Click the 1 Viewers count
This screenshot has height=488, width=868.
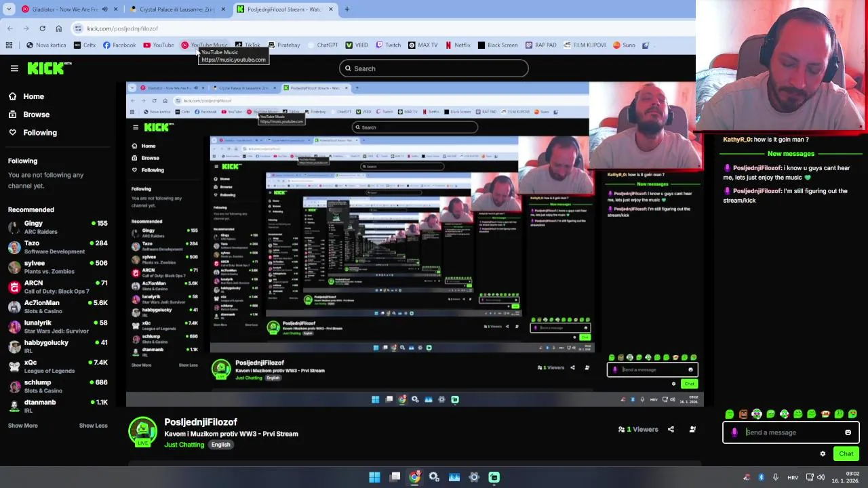(x=638, y=429)
